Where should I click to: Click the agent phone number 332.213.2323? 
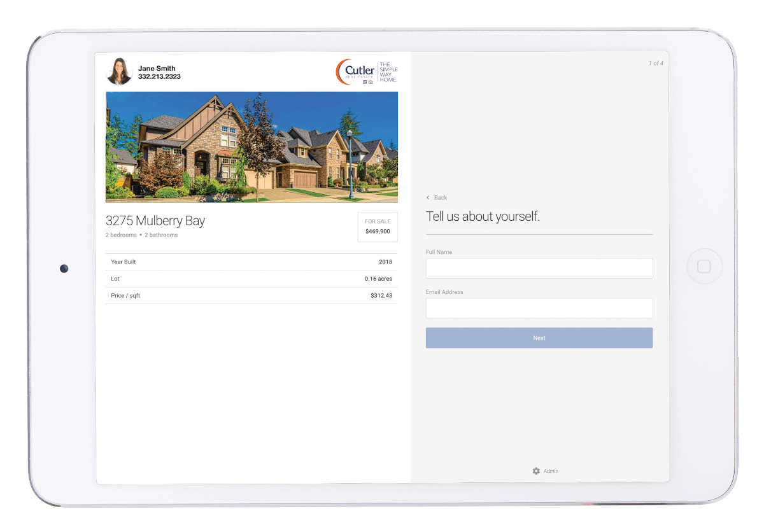tap(159, 76)
